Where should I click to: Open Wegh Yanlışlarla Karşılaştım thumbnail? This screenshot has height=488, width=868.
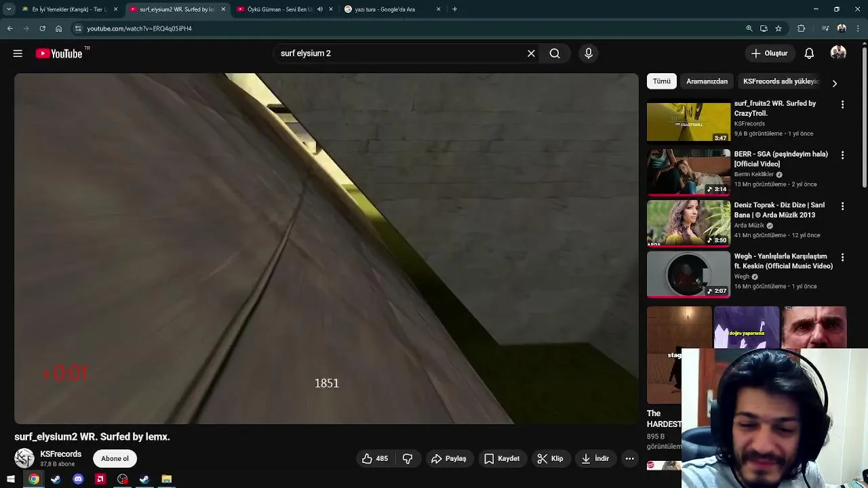point(688,274)
